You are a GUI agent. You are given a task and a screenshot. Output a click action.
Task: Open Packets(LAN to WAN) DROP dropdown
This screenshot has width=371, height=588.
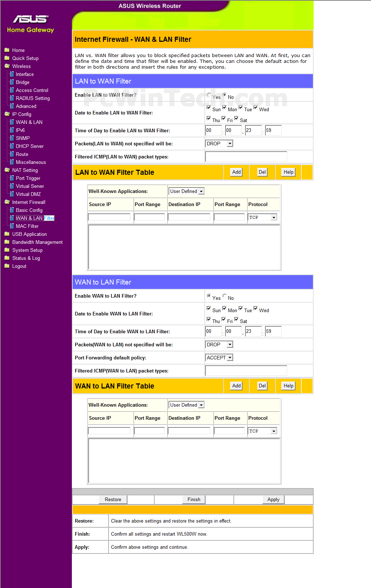point(219,144)
